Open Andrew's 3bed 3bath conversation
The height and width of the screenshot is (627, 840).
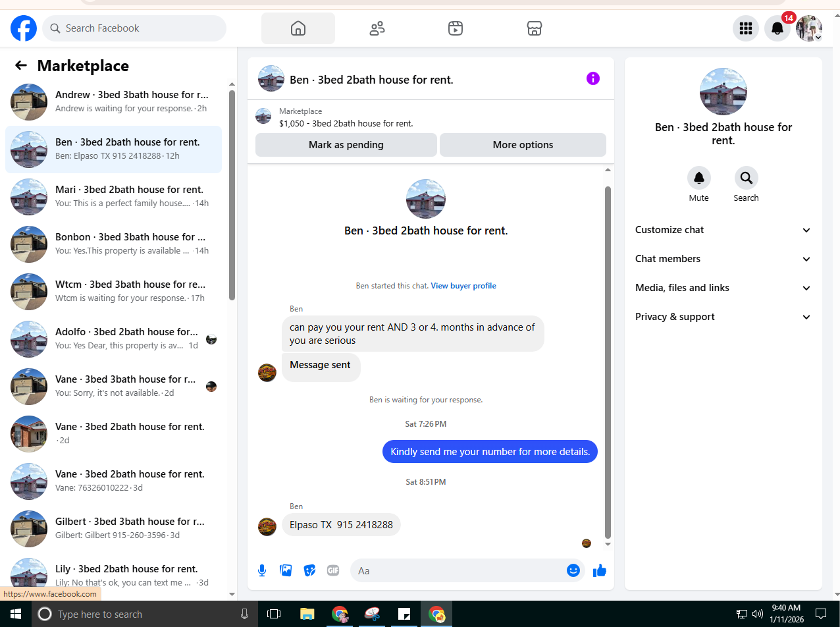click(113, 102)
